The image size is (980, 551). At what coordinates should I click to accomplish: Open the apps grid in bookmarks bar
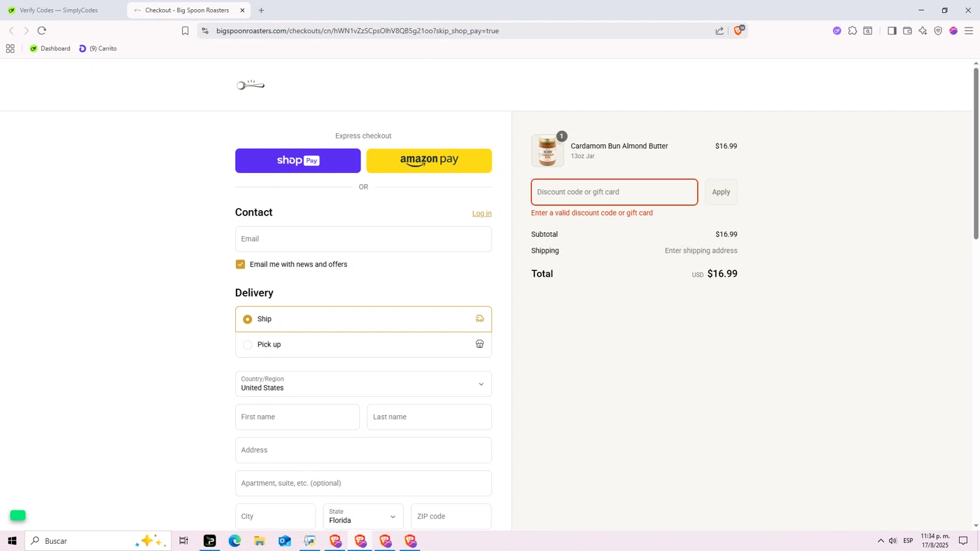10,48
